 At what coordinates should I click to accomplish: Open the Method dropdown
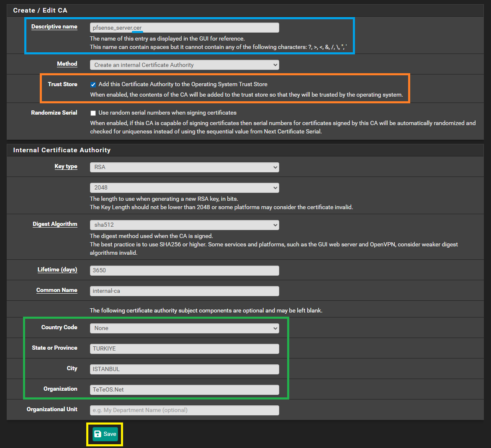coord(185,65)
